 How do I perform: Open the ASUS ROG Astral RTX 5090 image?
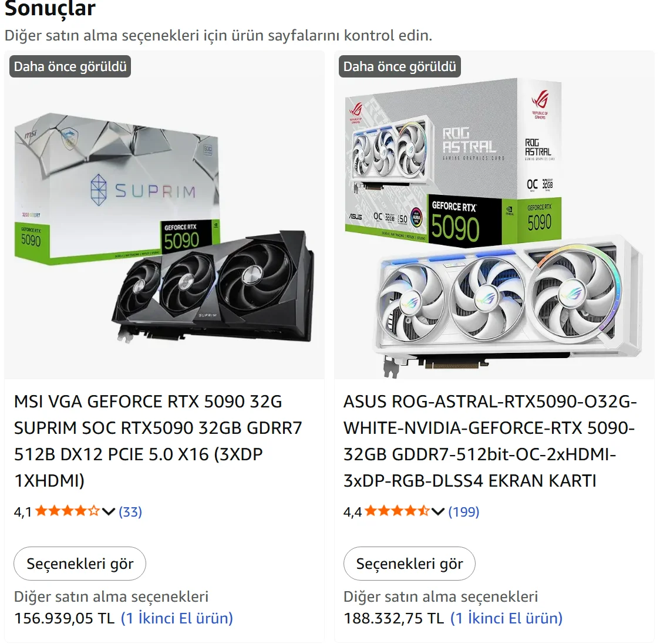(x=494, y=227)
